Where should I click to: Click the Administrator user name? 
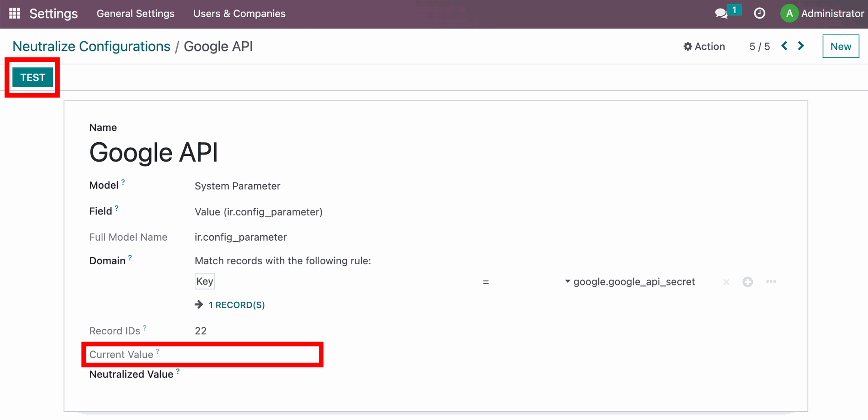tap(832, 14)
